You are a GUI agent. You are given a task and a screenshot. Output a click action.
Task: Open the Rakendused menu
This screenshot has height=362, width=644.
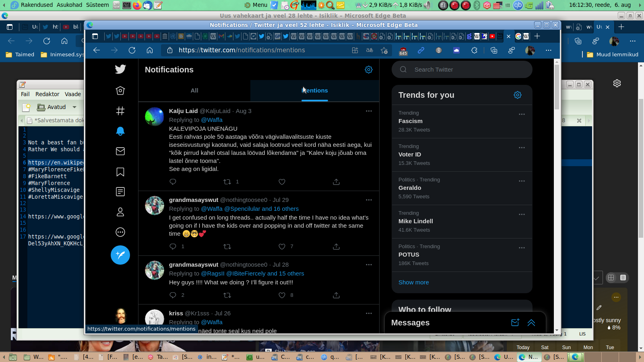(x=37, y=5)
